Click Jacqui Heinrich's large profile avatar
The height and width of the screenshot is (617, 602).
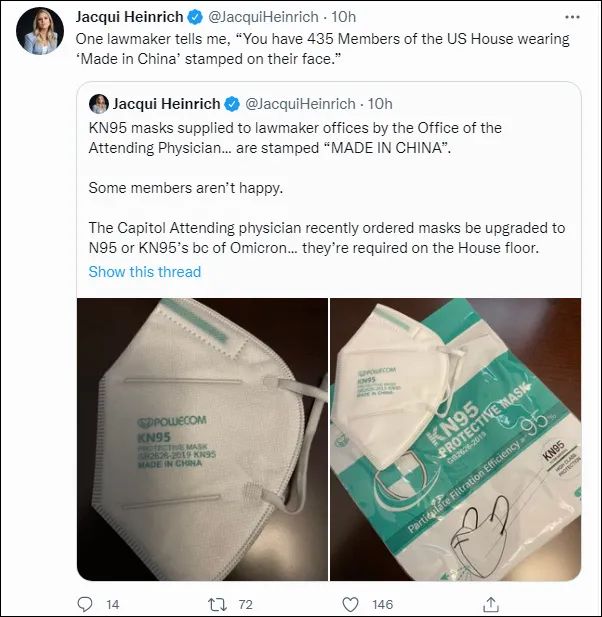pyautogui.click(x=41, y=31)
